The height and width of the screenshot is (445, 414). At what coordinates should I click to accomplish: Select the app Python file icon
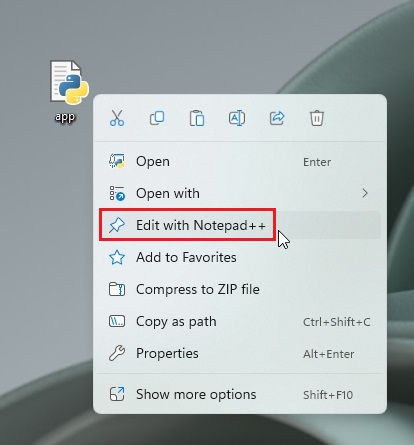coord(69,82)
